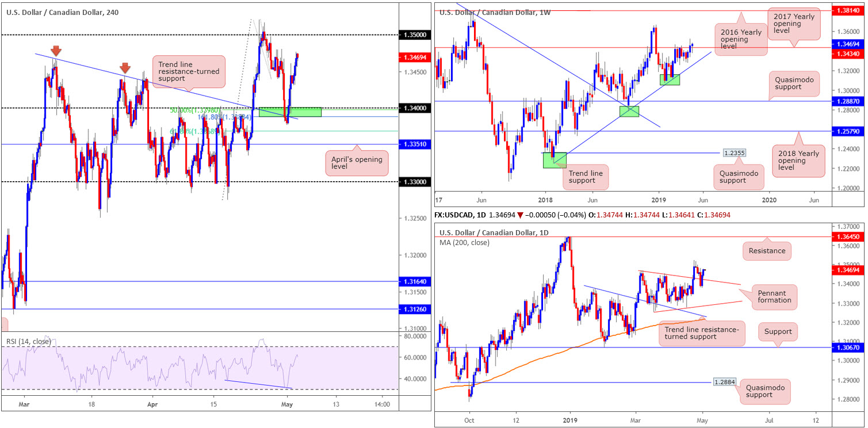Click the 'Trend line support' callout on the weekly chart

[584, 178]
